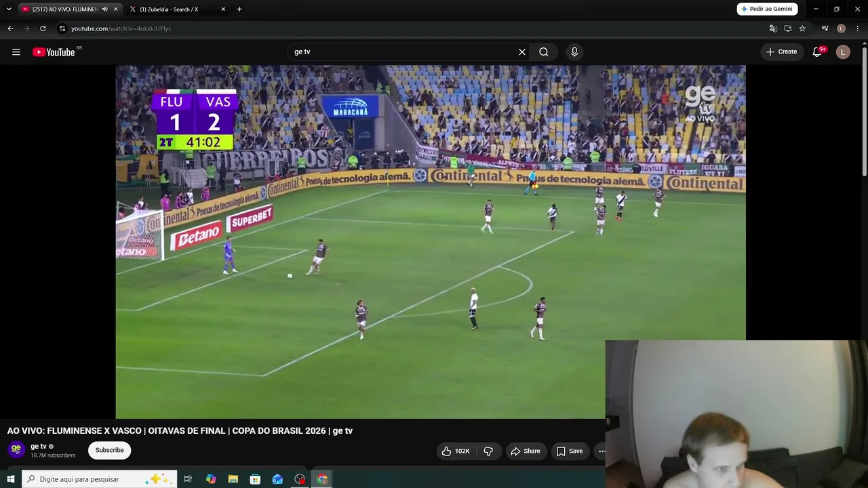Image resolution: width=868 pixels, height=488 pixels.
Task: Click Pedir ao Gemini button
Action: pos(767,9)
